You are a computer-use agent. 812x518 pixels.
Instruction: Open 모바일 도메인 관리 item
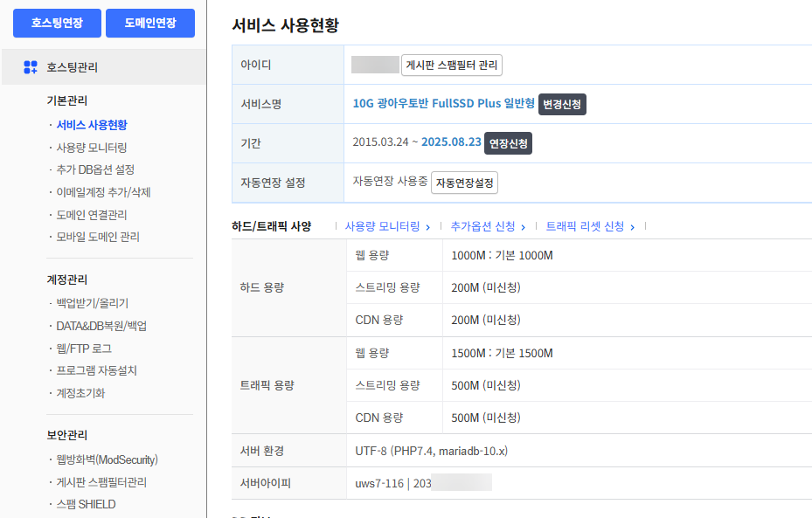coord(98,237)
